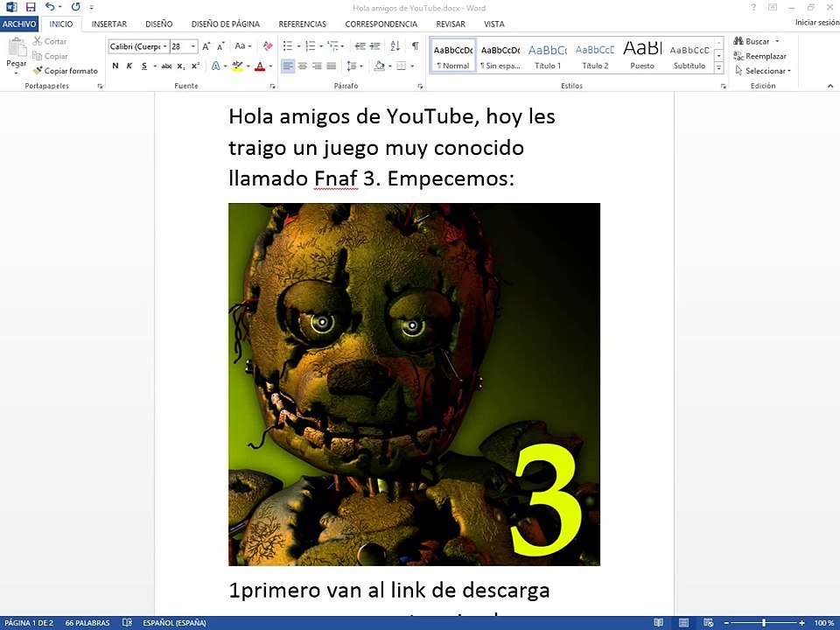Apply the Subtítulo style
Viewport: 840px width, 630px height.
pos(689,55)
